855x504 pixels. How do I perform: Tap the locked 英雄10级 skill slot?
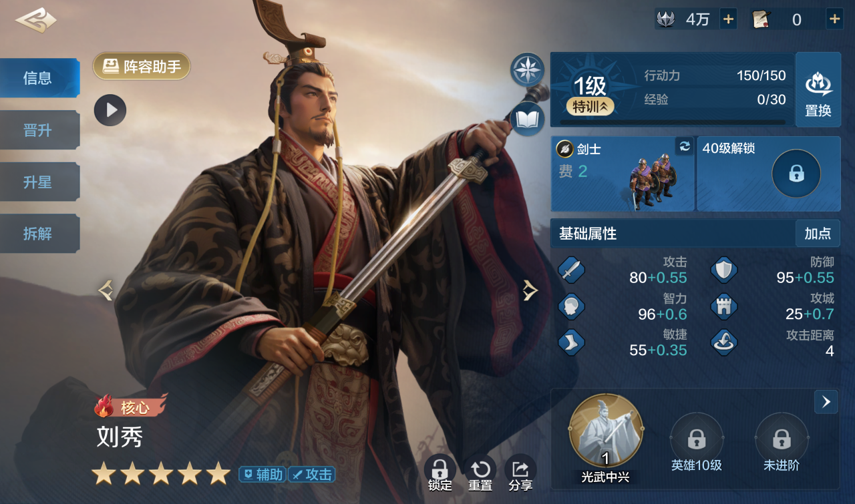(697, 443)
